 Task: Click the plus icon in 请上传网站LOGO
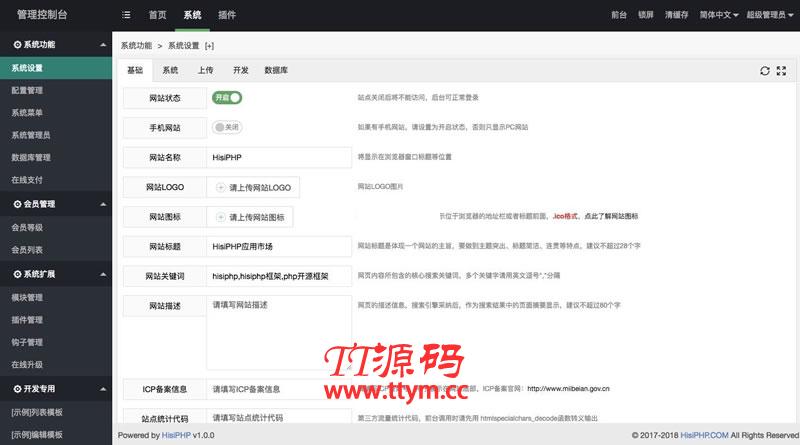point(220,187)
